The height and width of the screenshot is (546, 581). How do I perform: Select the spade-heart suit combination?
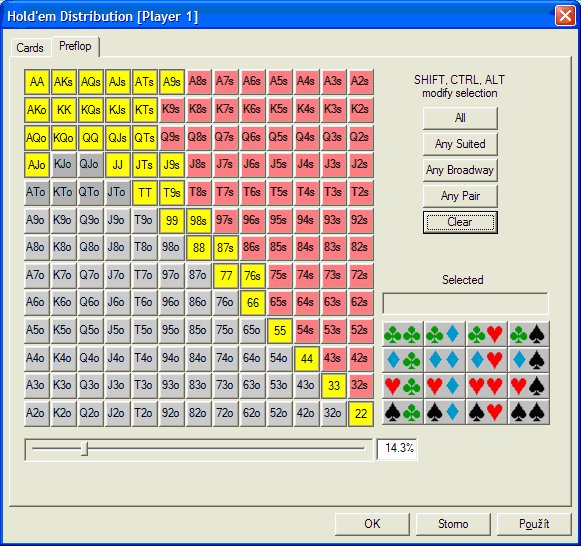(x=486, y=412)
